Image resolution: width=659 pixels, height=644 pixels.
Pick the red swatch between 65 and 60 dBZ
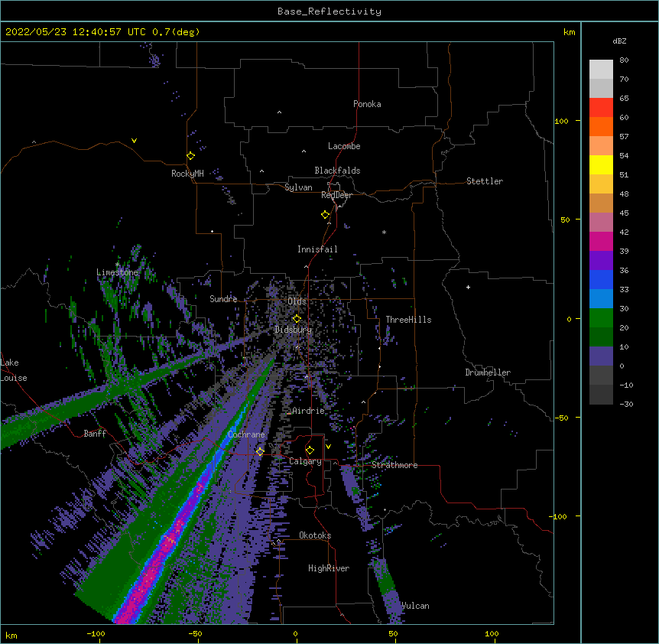click(601, 107)
